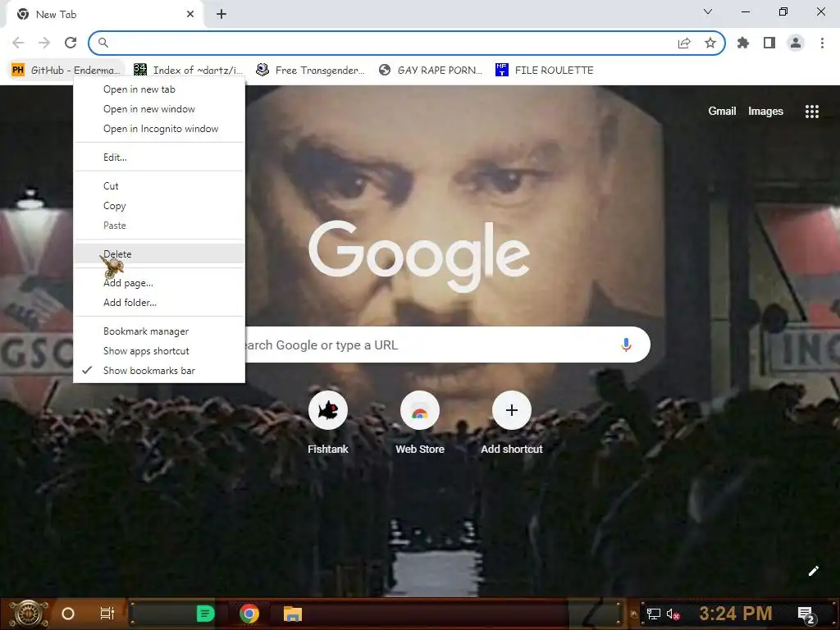The height and width of the screenshot is (630, 840).
Task: Click the Cortana circle on the taskbar
Action: coord(68,614)
